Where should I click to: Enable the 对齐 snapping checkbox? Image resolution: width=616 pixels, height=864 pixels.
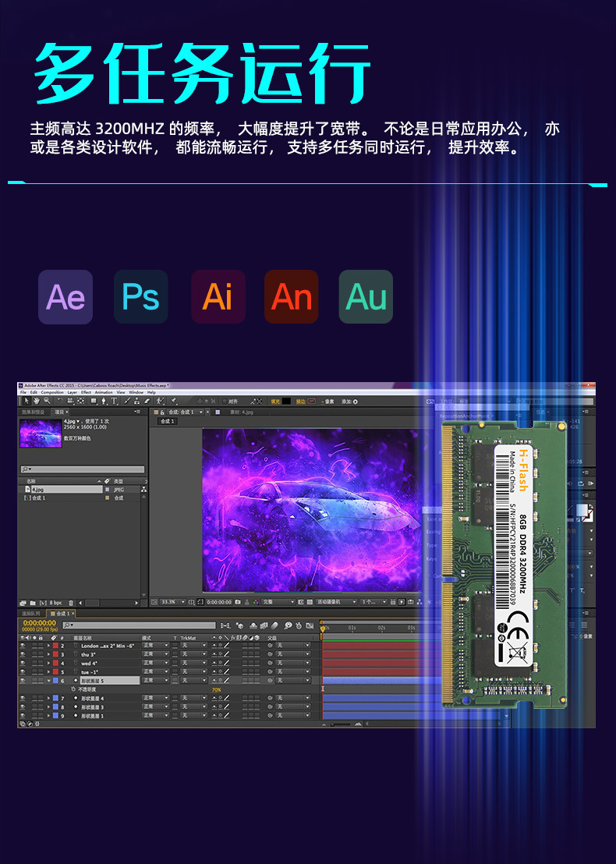click(225, 401)
